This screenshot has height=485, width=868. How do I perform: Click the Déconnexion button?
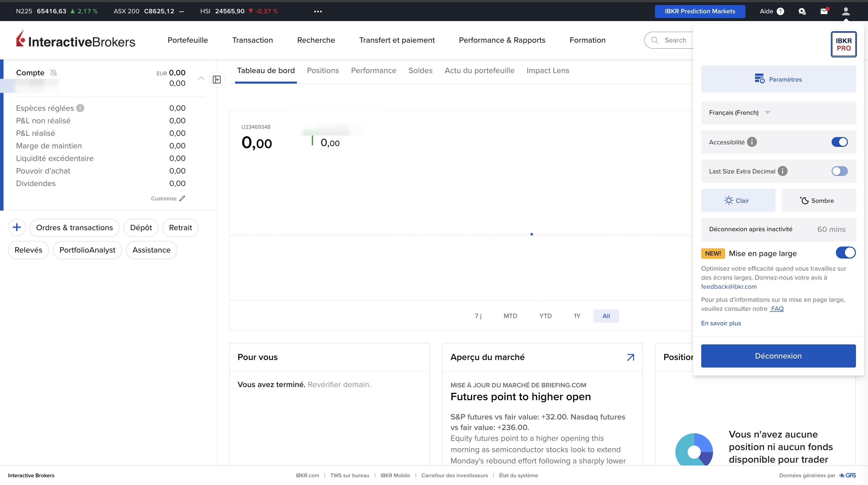point(778,356)
